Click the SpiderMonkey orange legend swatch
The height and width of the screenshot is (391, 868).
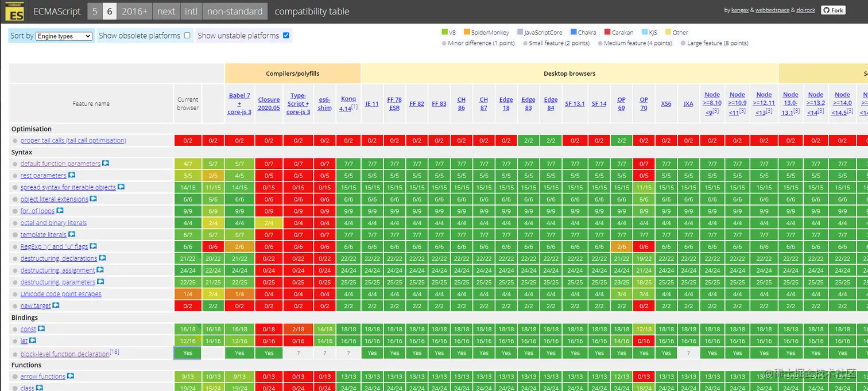pos(467,32)
